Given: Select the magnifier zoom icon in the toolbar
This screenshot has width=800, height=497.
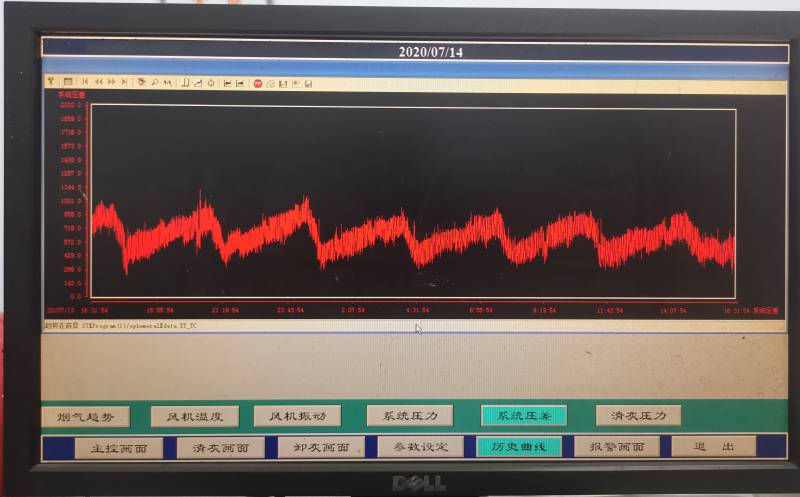Looking at the screenshot, I should click(155, 82).
